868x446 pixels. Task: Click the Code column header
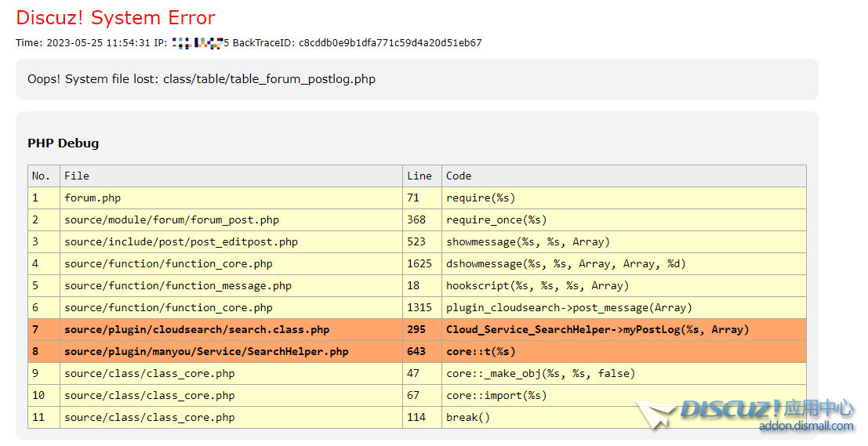(x=459, y=176)
